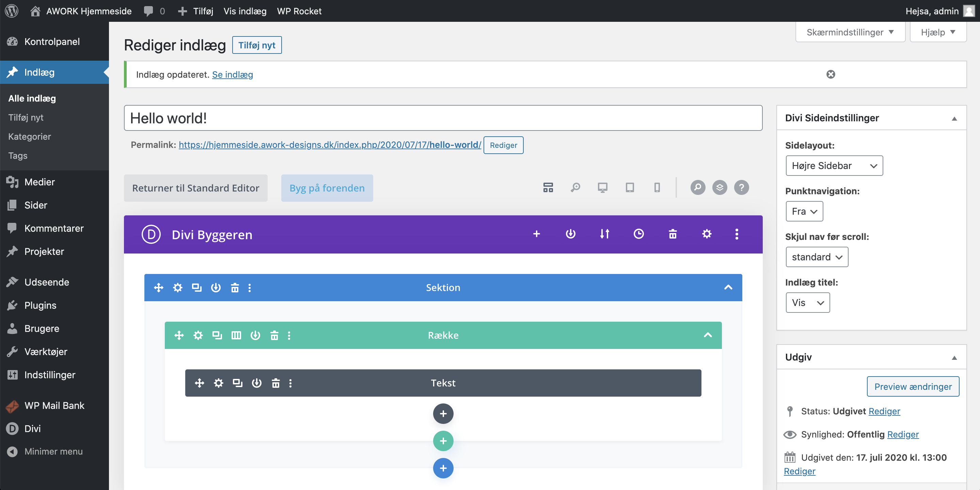Follow the Se indlæg link
The image size is (980, 490).
[233, 75]
